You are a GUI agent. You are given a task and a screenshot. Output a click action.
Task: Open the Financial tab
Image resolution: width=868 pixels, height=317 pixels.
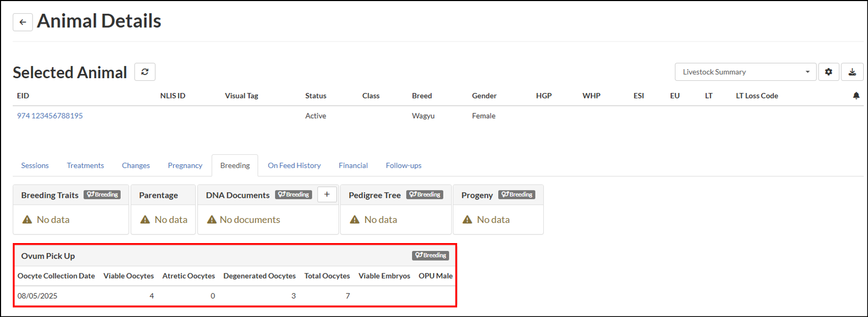pos(353,165)
